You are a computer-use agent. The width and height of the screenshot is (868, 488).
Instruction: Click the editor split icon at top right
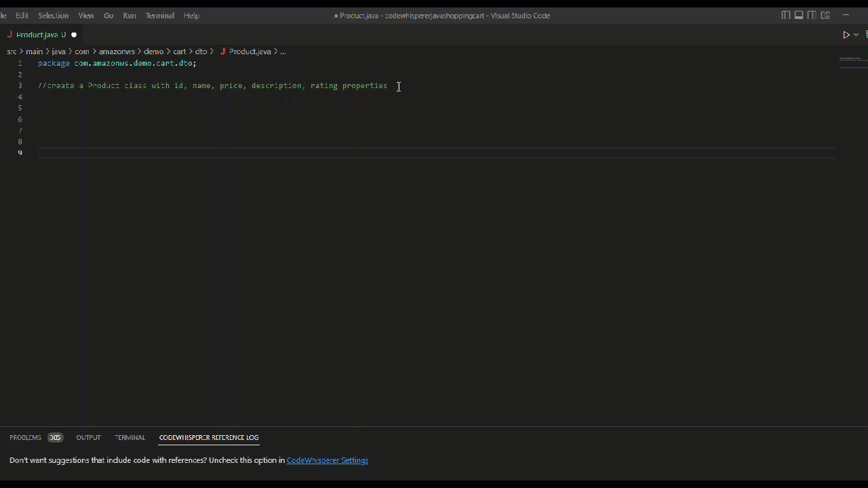tap(866, 35)
